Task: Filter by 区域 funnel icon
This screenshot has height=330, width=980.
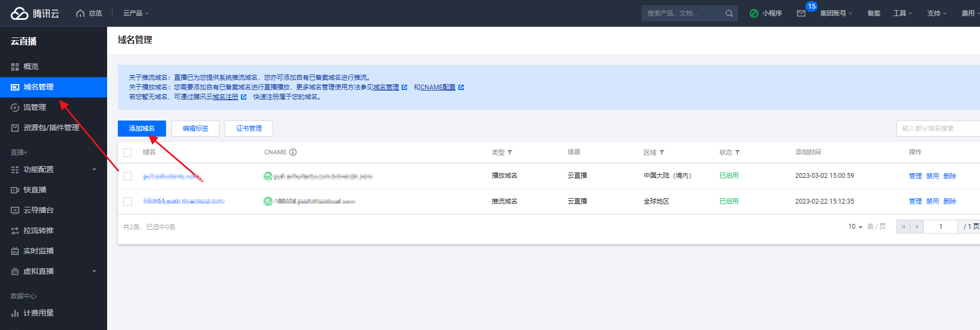Action: [662, 153]
